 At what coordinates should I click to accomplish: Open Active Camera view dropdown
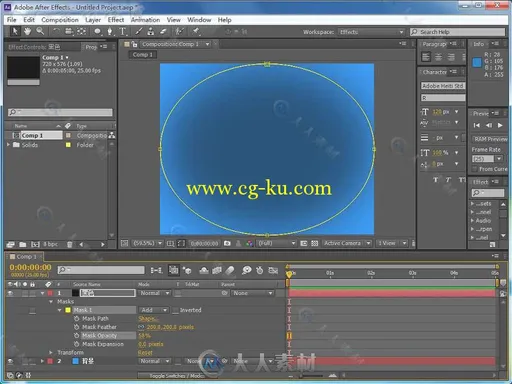347,243
